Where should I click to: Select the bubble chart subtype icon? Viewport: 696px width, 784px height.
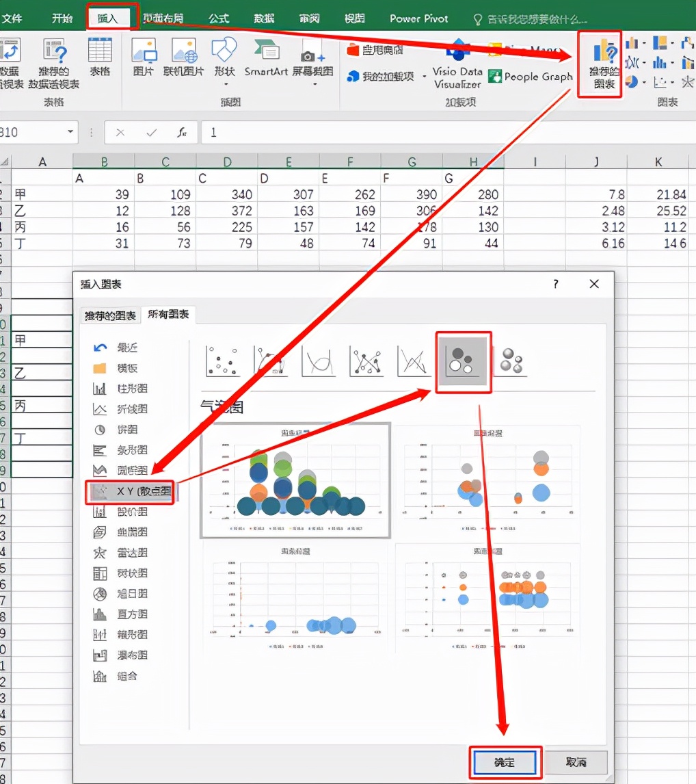(x=464, y=361)
